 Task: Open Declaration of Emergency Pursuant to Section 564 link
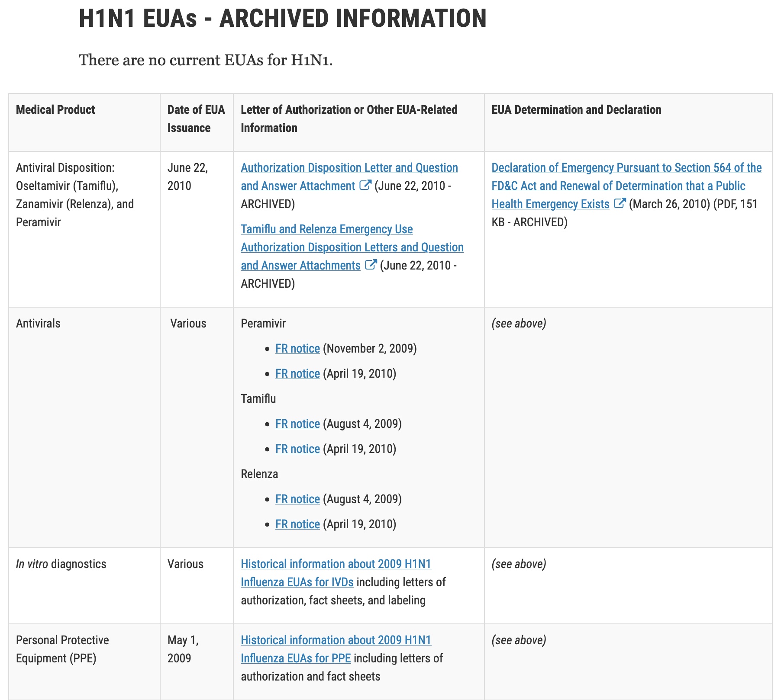626,168
